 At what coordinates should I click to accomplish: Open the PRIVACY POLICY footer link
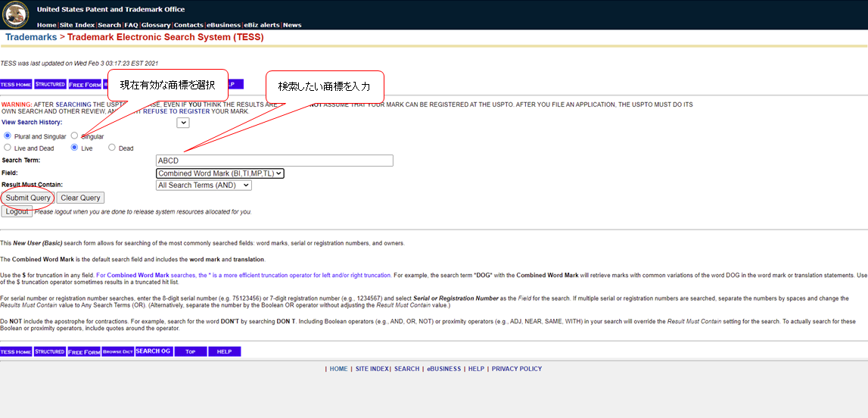[x=517, y=369]
